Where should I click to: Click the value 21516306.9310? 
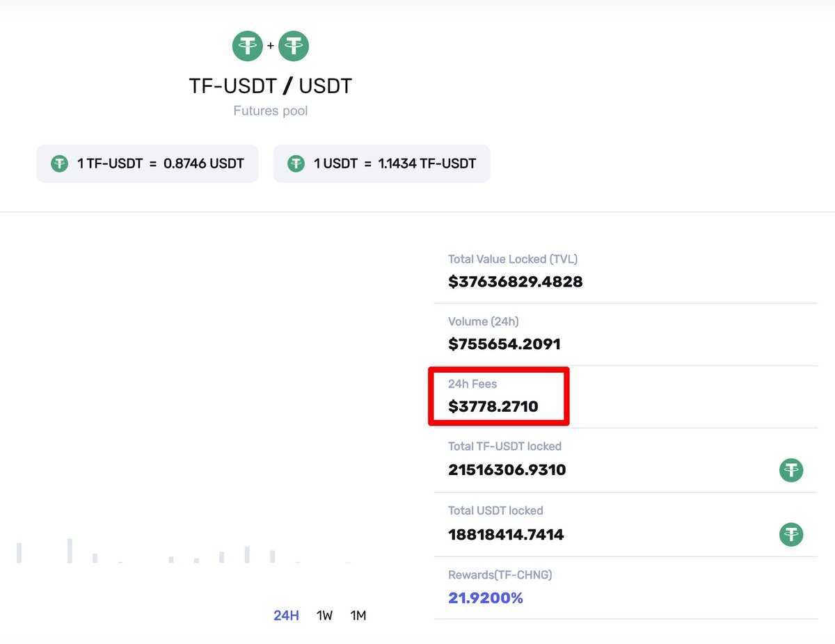[507, 470]
